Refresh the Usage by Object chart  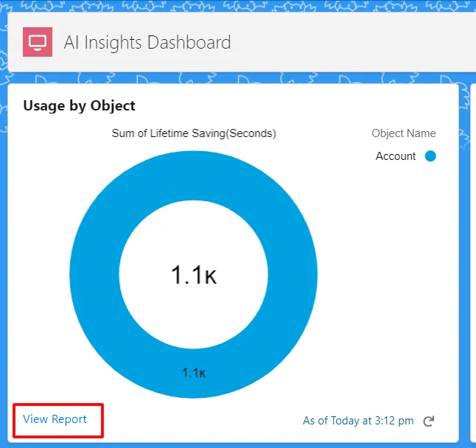point(429,421)
